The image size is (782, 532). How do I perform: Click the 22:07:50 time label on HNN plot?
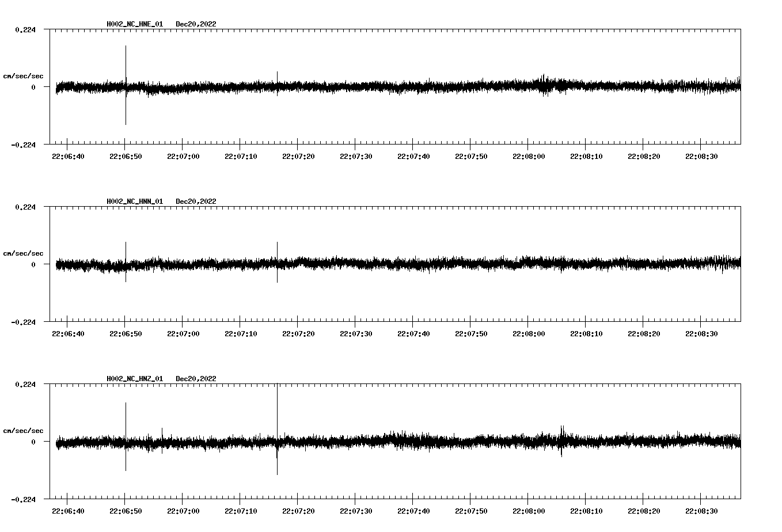click(471, 334)
